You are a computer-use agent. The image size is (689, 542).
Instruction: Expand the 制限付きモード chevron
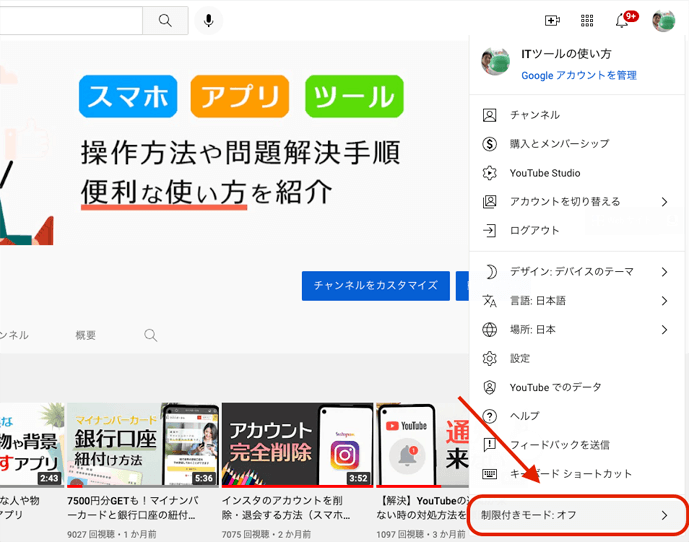(x=664, y=515)
